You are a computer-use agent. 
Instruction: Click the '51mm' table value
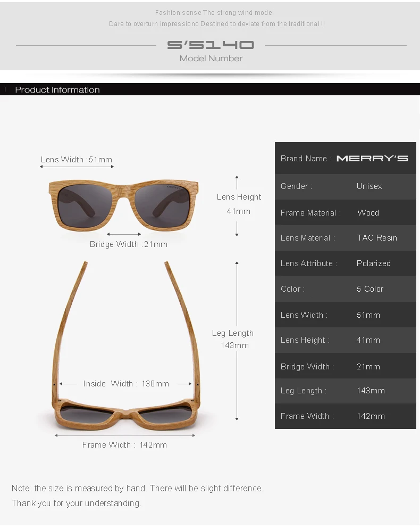coord(368,315)
